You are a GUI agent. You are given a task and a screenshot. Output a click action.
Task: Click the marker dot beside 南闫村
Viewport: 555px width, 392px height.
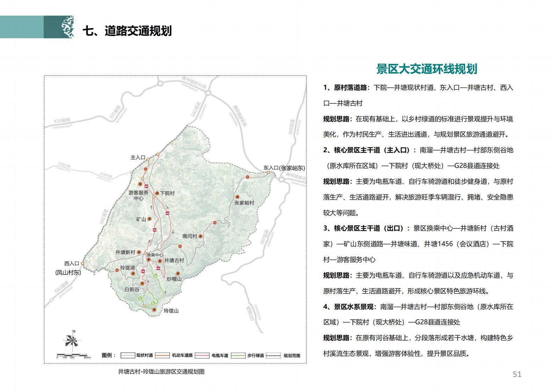click(x=201, y=236)
